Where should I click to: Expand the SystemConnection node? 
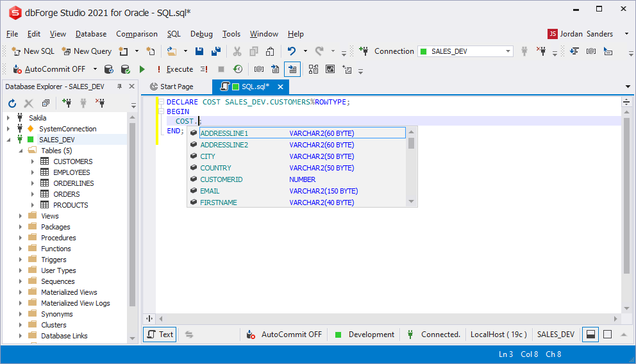click(8, 129)
